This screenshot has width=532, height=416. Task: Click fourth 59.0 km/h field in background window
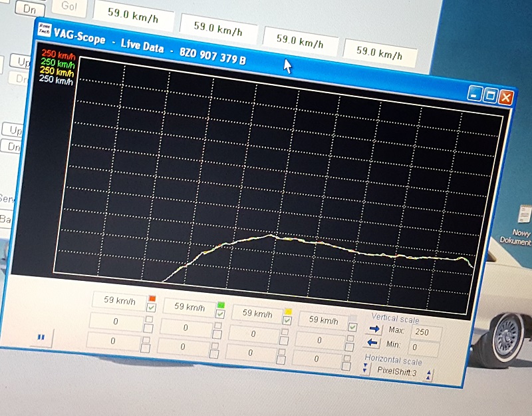379,53
